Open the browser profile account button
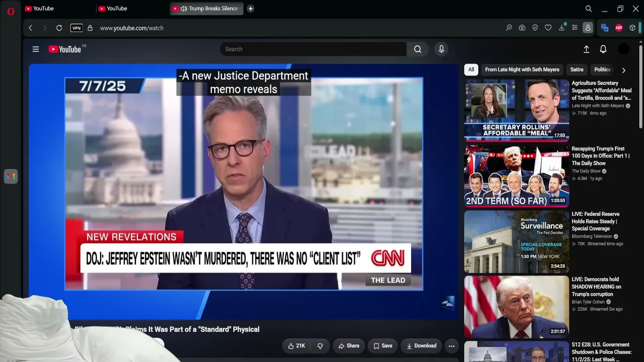644x362 pixels. click(x=588, y=28)
